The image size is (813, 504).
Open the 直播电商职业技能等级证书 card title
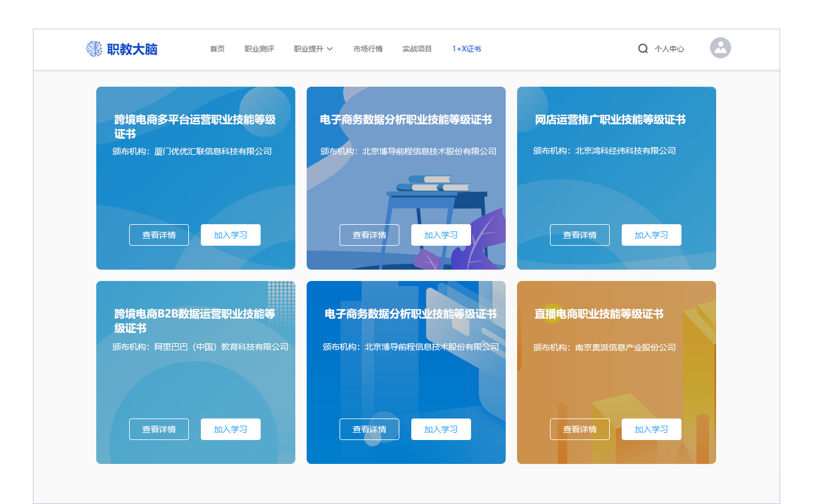click(x=598, y=314)
